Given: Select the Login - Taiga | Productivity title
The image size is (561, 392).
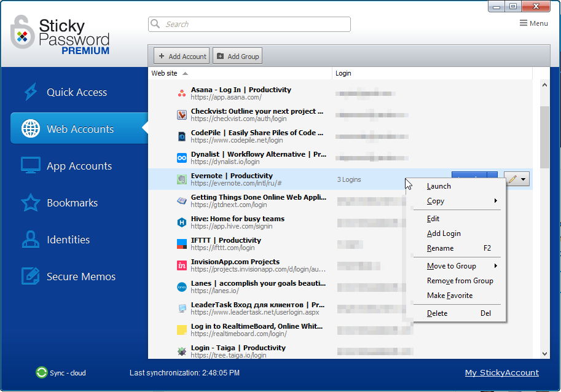Looking at the screenshot, I should point(238,348).
